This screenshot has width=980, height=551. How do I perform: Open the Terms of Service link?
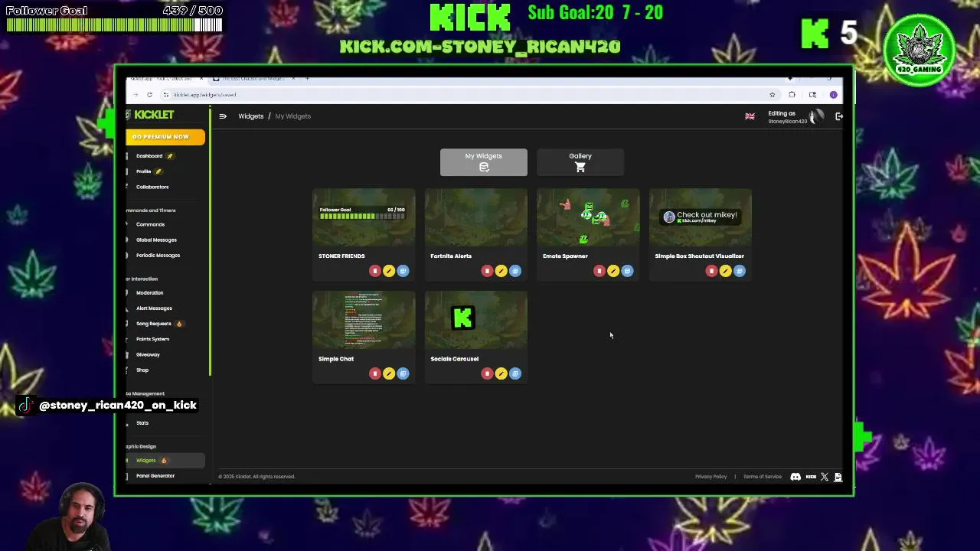tap(762, 477)
